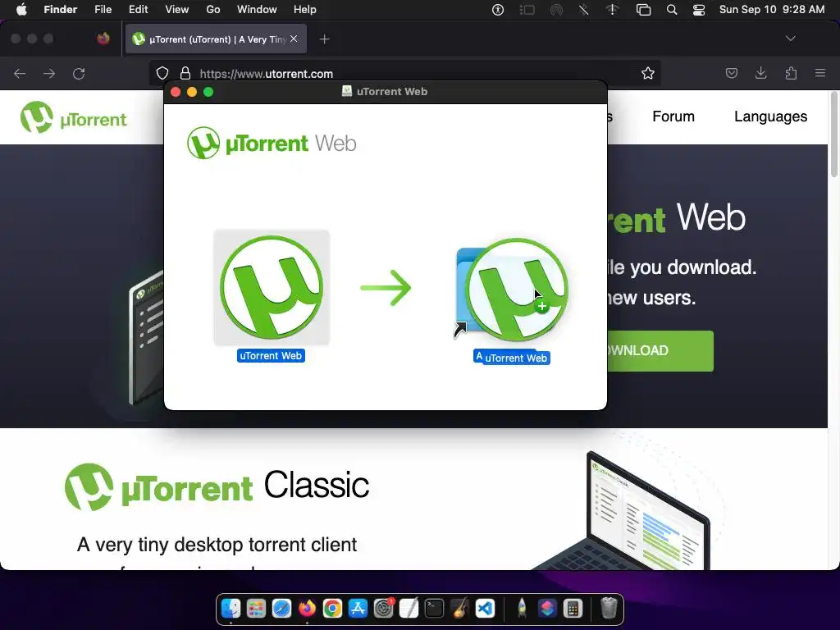Open Calculator from the Dock
The image size is (840, 630).
(573, 609)
